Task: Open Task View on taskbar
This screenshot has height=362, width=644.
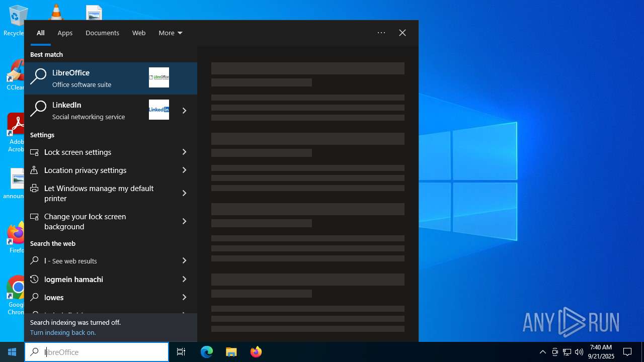Action: click(181, 352)
